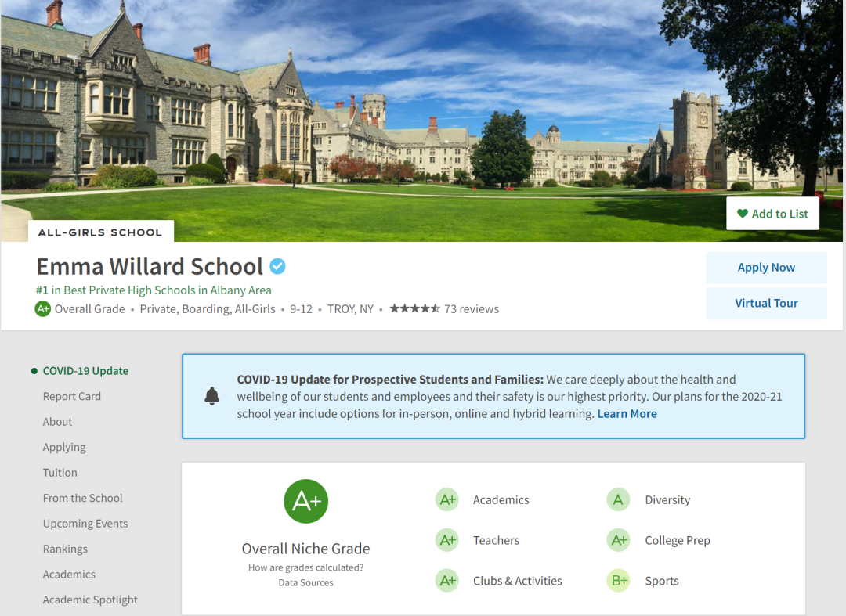This screenshot has height=616, width=846.
Task: Click the A+ grade icon for Clubs & Activities
Action: [447, 581]
